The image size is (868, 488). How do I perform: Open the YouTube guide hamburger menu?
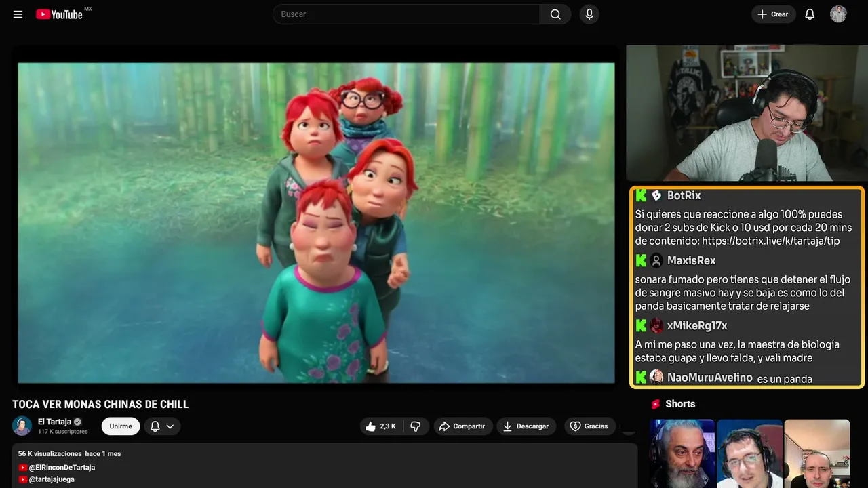pyautogui.click(x=18, y=14)
